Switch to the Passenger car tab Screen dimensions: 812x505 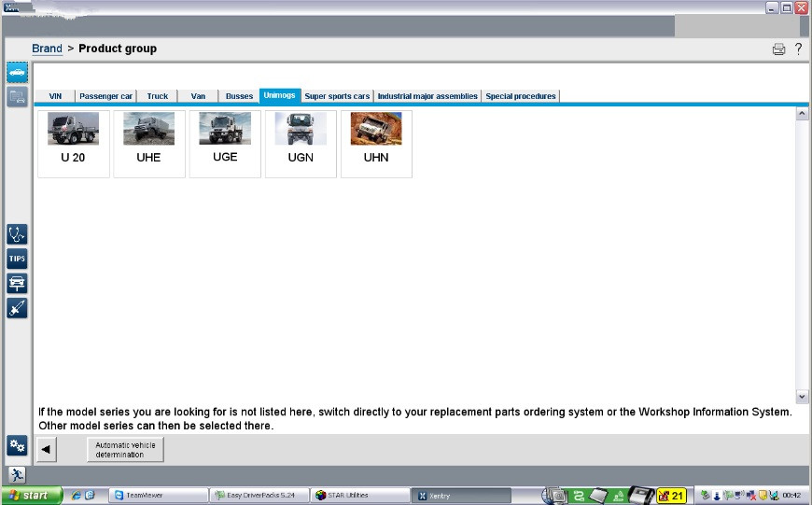(105, 96)
